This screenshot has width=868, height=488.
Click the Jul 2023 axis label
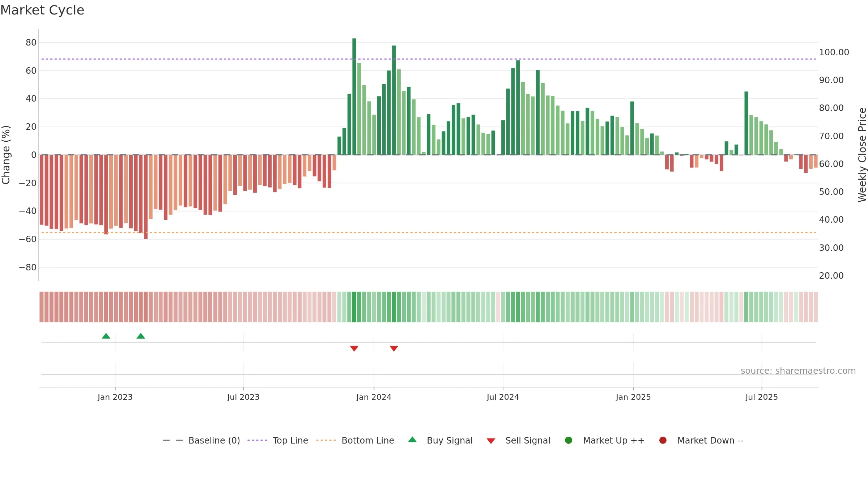click(243, 397)
